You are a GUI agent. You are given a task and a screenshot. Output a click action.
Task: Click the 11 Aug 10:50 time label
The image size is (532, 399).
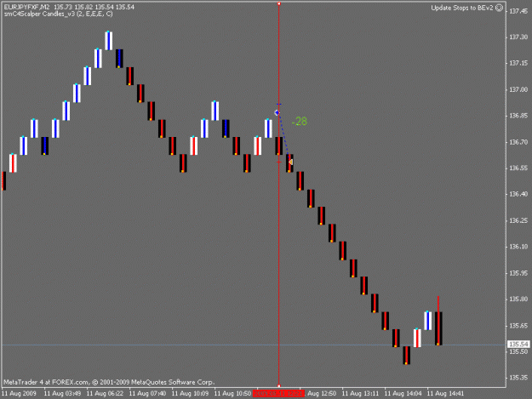point(232,394)
